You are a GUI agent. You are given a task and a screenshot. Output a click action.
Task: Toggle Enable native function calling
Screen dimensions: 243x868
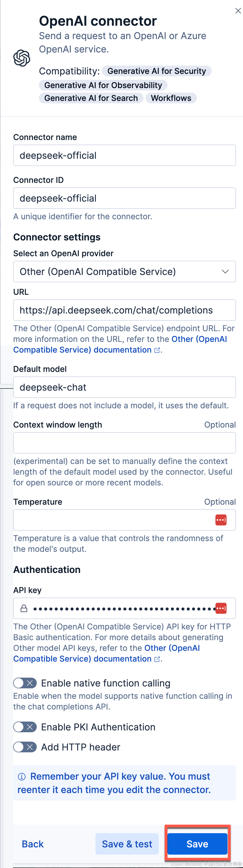(x=25, y=683)
